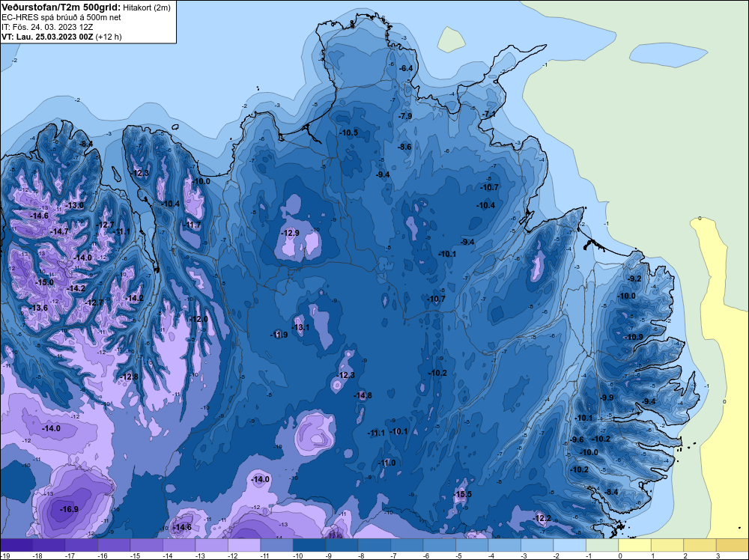Click legend swatch between -13 and -12
The height and width of the screenshot is (560, 749).
212,545
